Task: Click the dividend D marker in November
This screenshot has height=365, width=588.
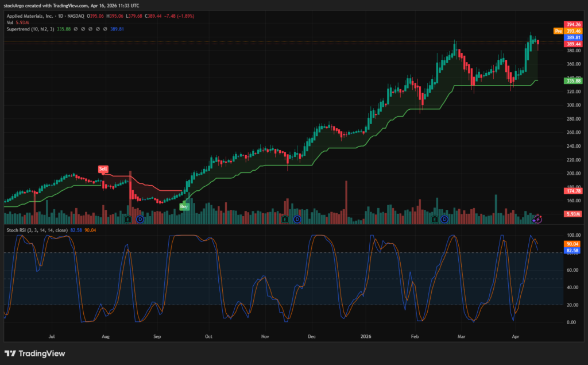Action: (297, 219)
